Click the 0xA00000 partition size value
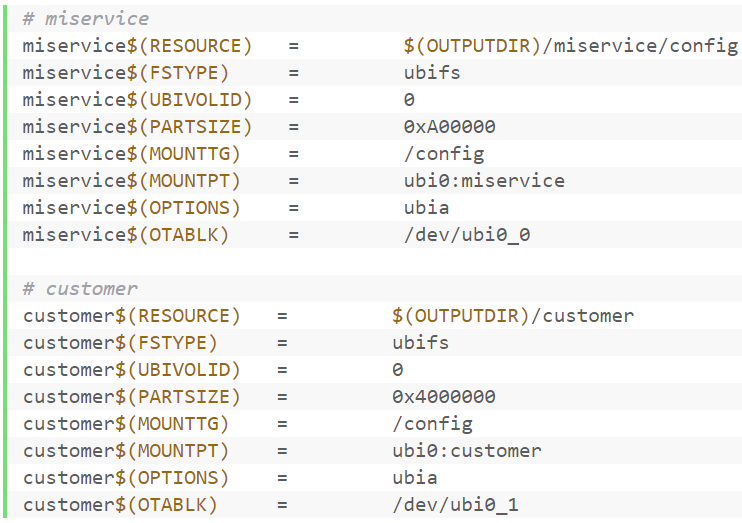This screenshot has width=742, height=523. click(450, 127)
